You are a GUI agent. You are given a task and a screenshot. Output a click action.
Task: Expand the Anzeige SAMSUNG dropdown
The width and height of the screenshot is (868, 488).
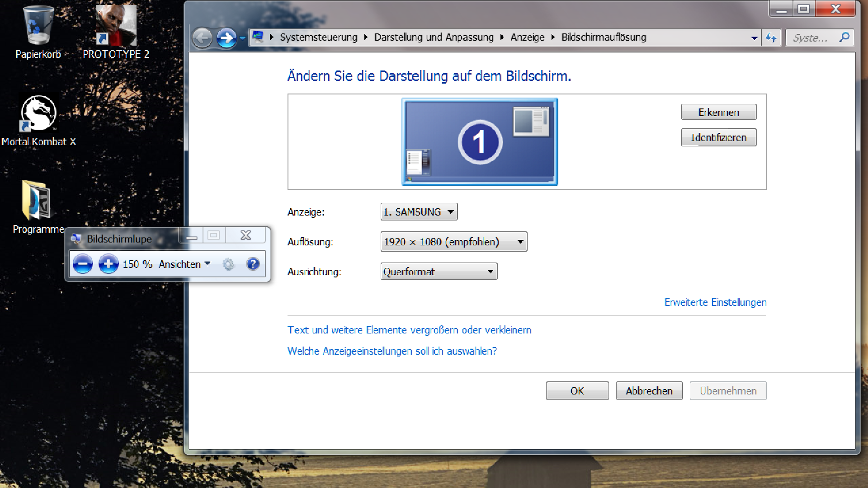(419, 212)
